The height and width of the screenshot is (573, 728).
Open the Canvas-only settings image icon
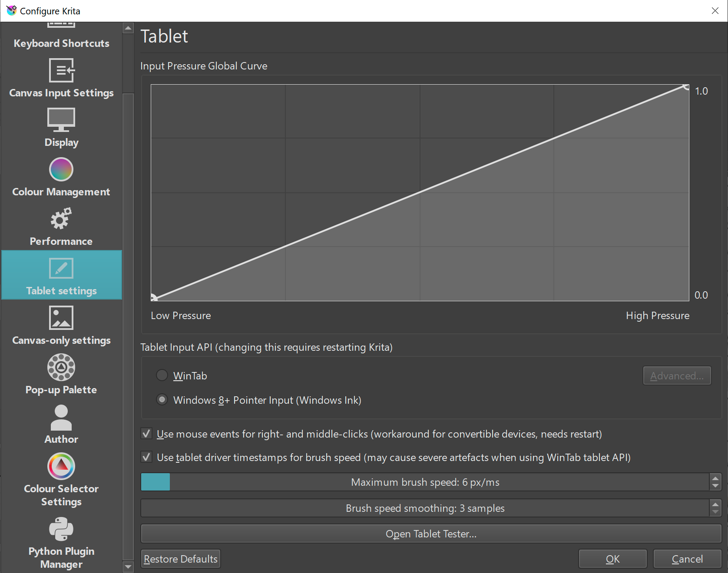61,318
